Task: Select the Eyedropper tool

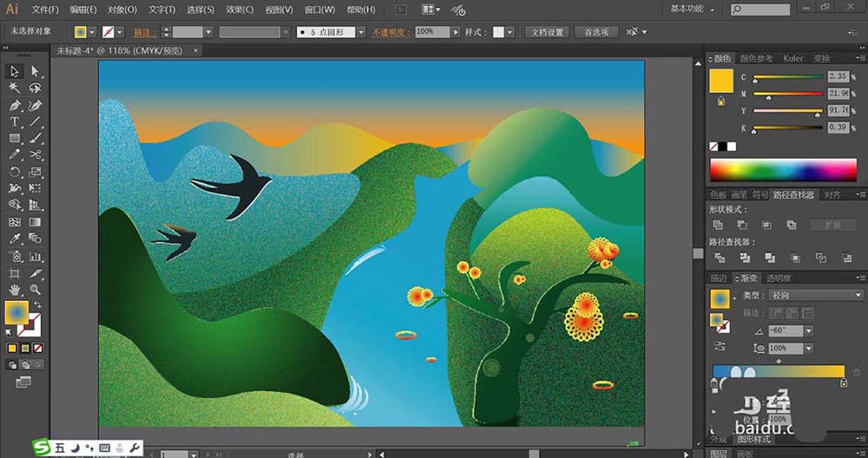Action: point(15,239)
